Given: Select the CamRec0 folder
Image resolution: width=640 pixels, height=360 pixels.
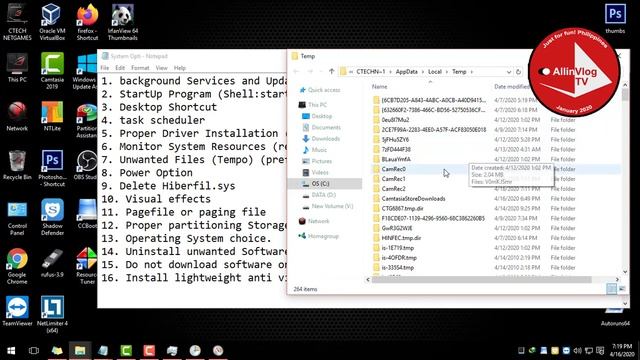Looking at the screenshot, I should 393,169.
